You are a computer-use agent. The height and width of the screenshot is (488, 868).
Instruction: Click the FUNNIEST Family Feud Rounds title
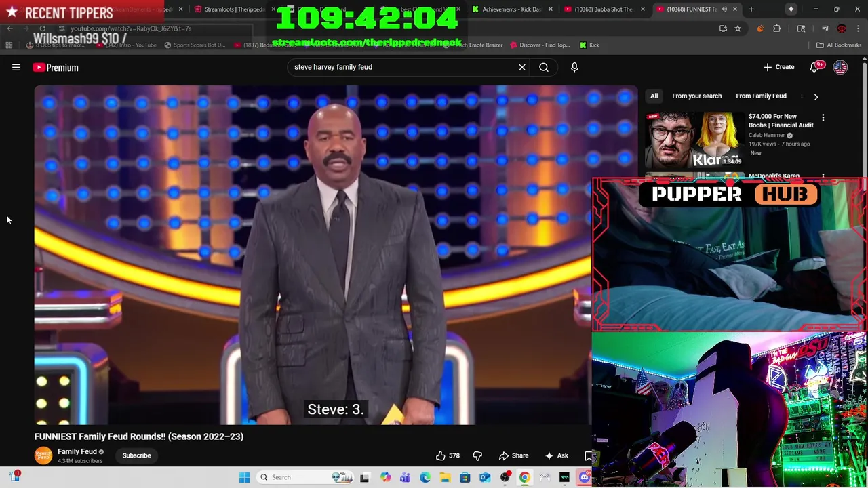[x=139, y=436]
